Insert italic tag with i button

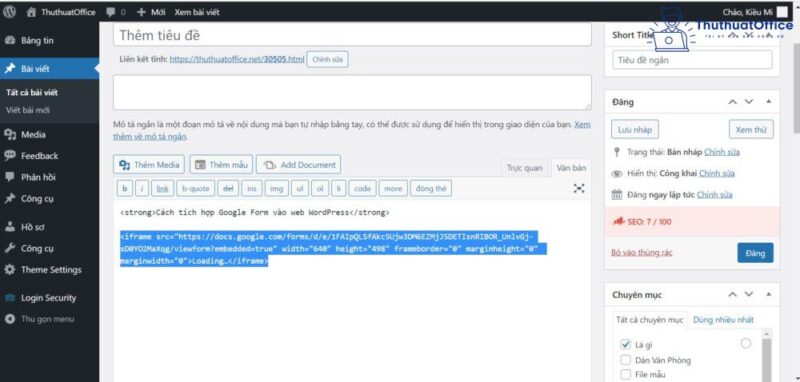(142, 189)
